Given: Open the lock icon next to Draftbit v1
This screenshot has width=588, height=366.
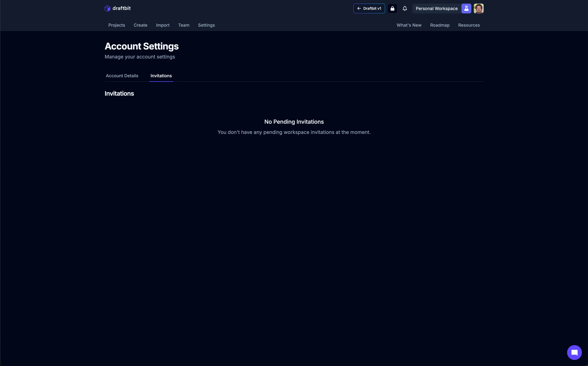Looking at the screenshot, I should (x=392, y=8).
